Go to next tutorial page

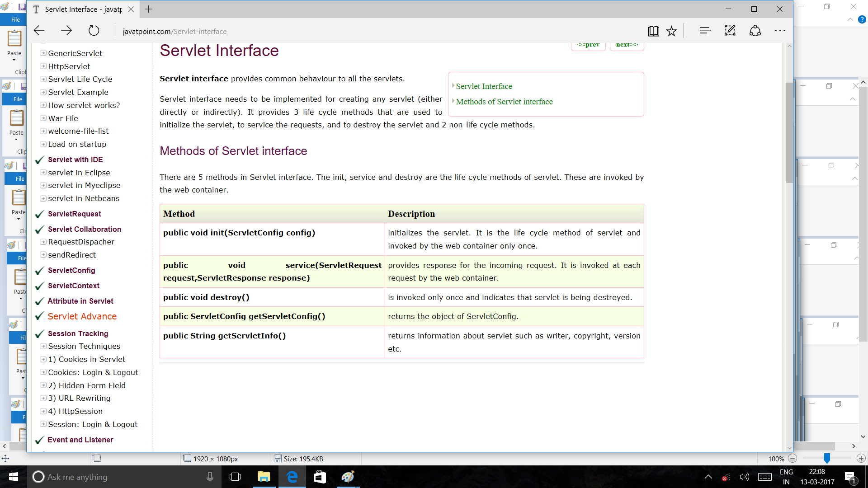(627, 45)
